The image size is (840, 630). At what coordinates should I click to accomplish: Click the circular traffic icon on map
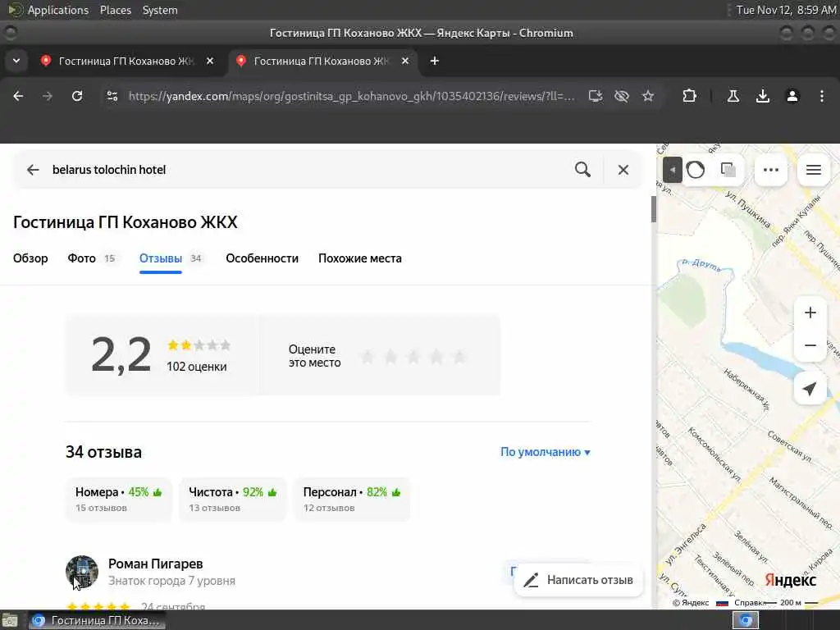coord(696,170)
